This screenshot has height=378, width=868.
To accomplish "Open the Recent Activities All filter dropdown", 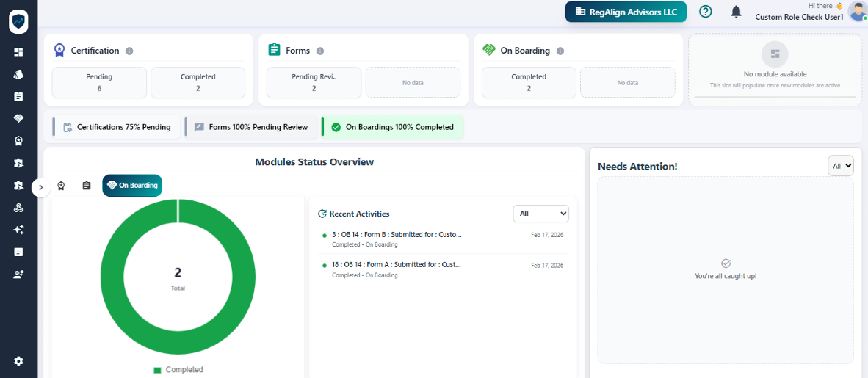I will pos(540,214).
